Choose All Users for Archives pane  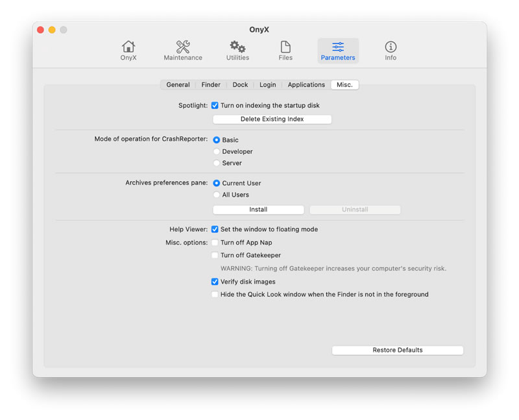click(x=216, y=195)
